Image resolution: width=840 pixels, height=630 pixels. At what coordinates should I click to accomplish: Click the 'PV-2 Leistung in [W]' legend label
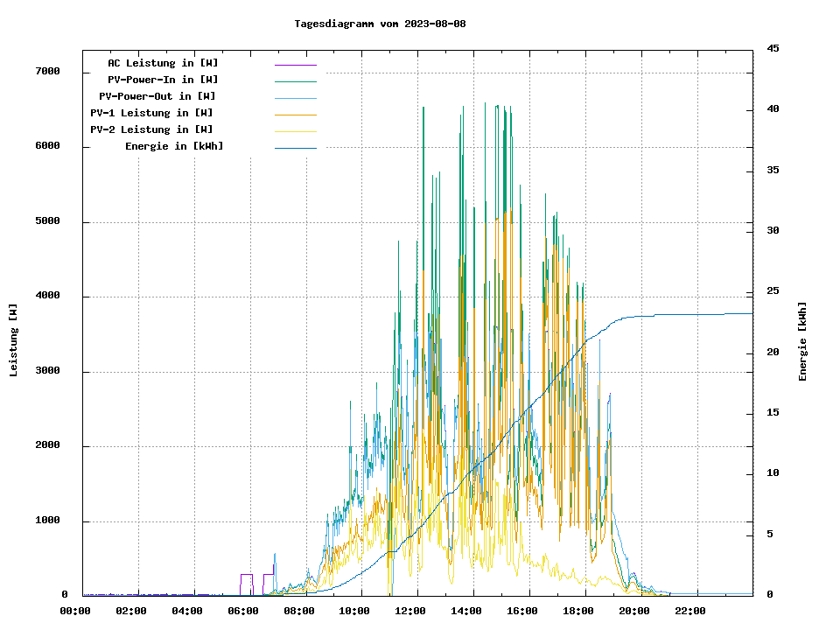click(151, 129)
